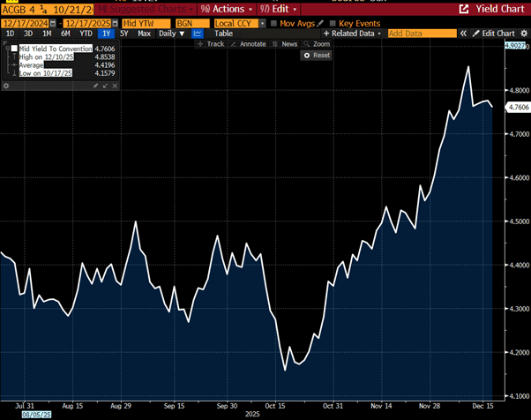Screen dimensions: 531x420
Task: Open the Edit menu
Action: click(278, 9)
